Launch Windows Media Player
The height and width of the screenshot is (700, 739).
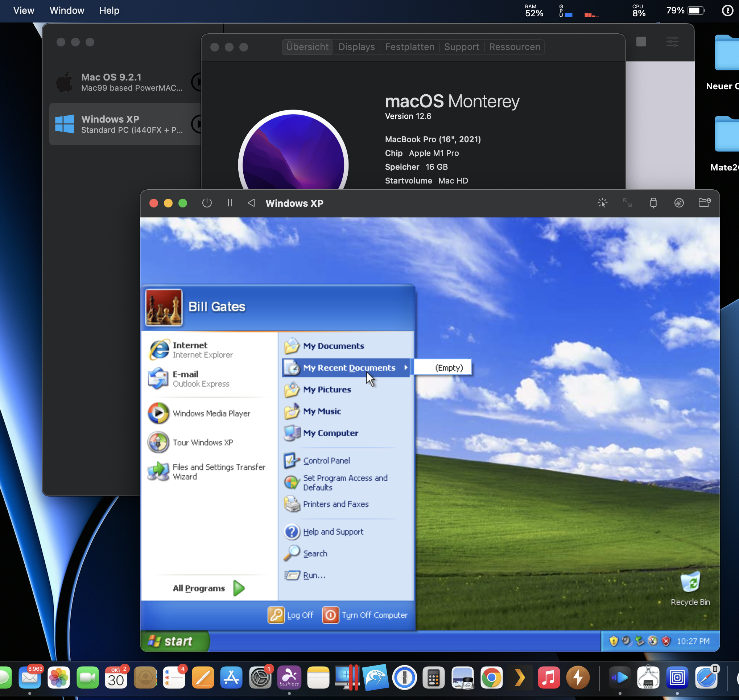click(211, 413)
